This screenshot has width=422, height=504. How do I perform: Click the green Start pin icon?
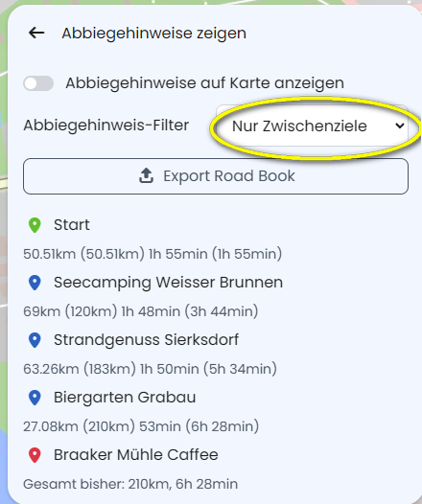click(35, 225)
